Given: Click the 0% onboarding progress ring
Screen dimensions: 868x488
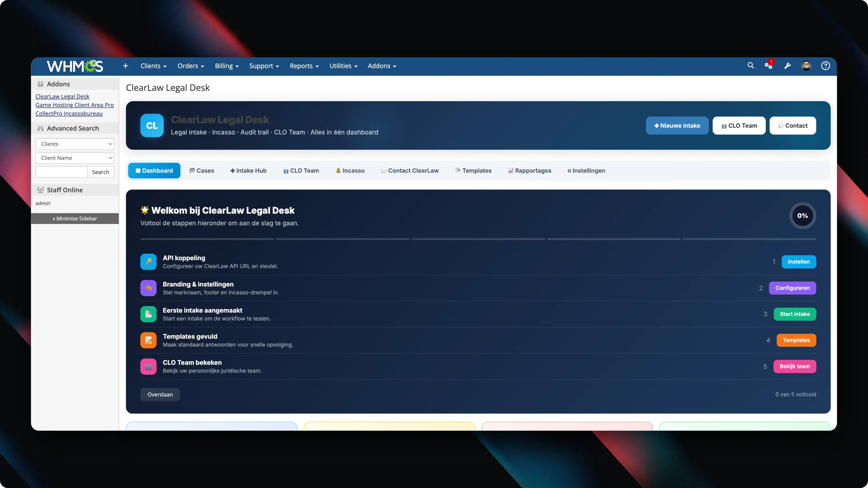Looking at the screenshot, I should point(803,215).
